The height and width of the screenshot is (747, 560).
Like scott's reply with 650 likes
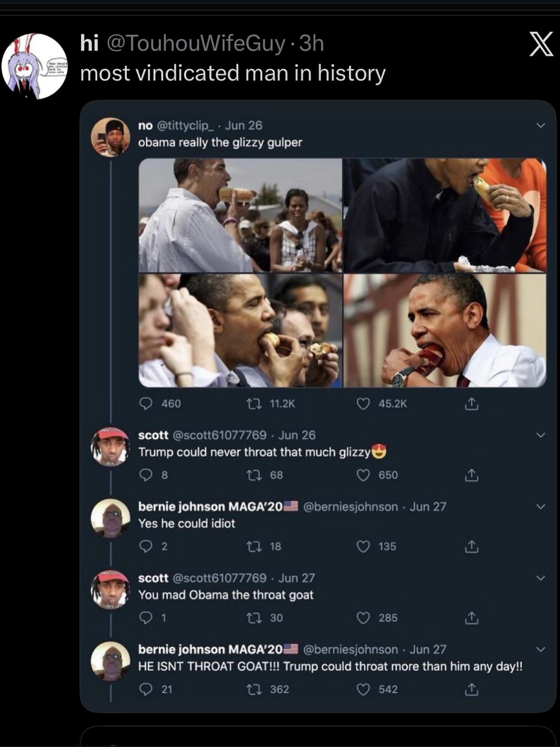(363, 475)
